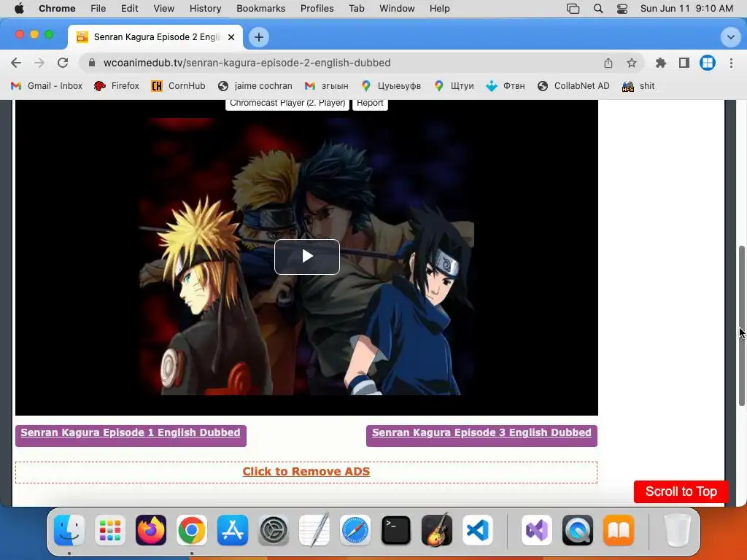Image resolution: width=747 pixels, height=560 pixels.
Task: Open the File menu
Action: point(98,9)
